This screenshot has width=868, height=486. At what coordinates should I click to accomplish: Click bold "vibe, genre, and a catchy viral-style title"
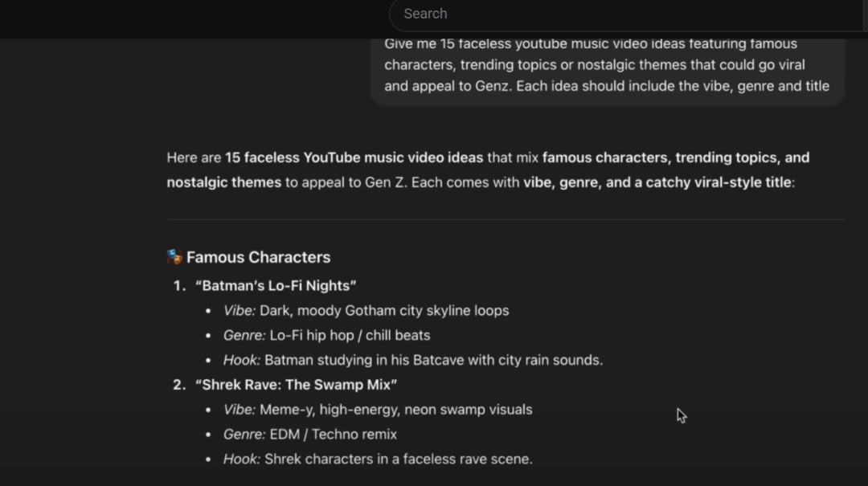pyautogui.click(x=657, y=182)
